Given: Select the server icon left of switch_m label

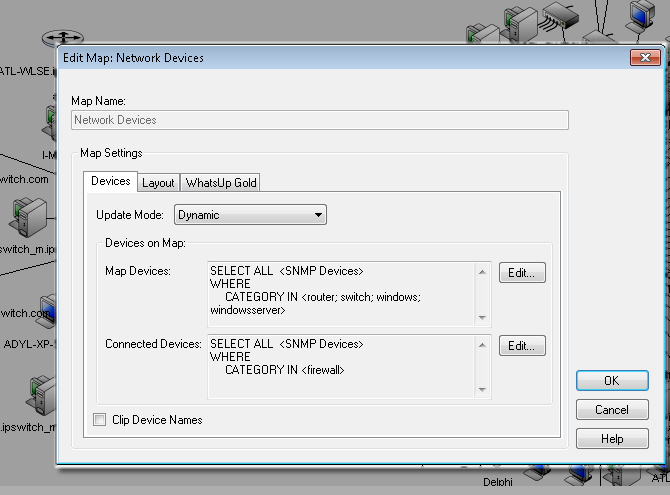Looking at the screenshot, I should (x=30, y=217).
